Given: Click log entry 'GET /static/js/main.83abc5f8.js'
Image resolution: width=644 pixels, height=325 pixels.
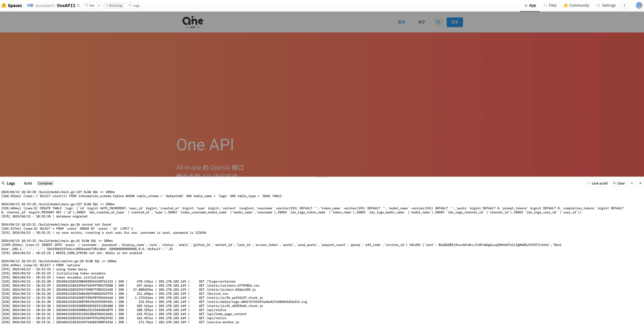Looking at the screenshot, I should [128, 290].
